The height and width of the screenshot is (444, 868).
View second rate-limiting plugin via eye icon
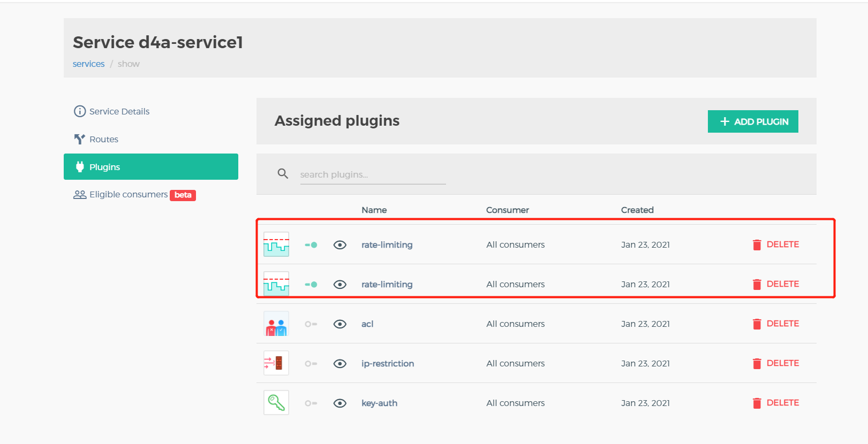(x=340, y=285)
